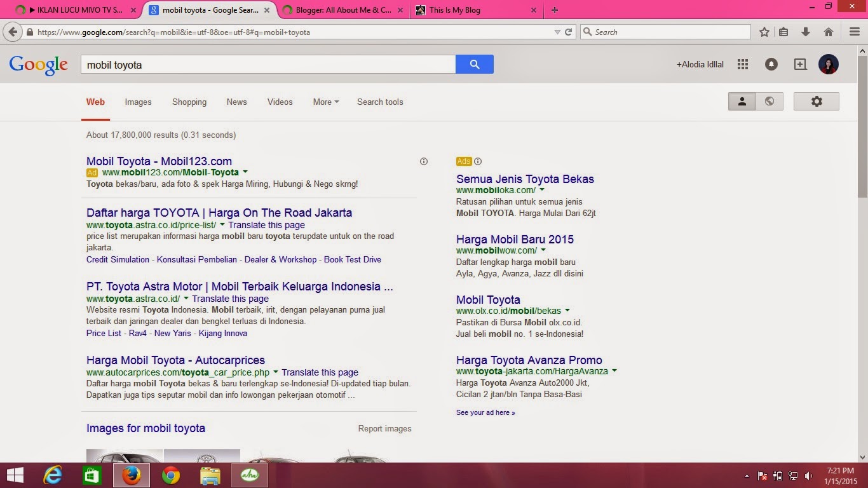This screenshot has width=868, height=488.
Task: Click the Firefox toolbar Search field
Action: pos(666,32)
